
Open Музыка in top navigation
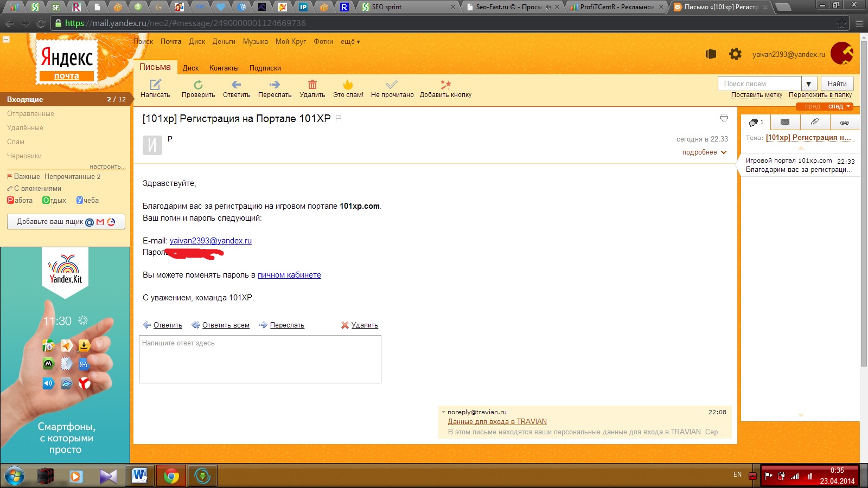(256, 42)
